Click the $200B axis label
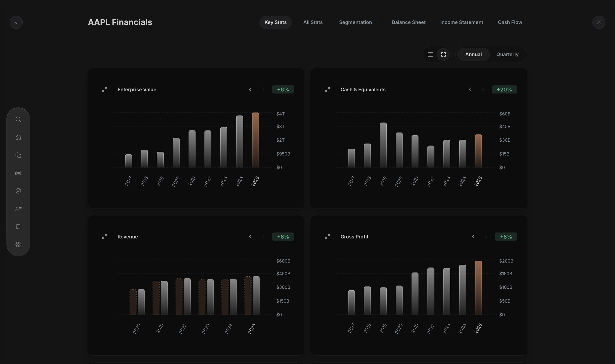Screen dimensions: 615x364 click(x=506, y=261)
